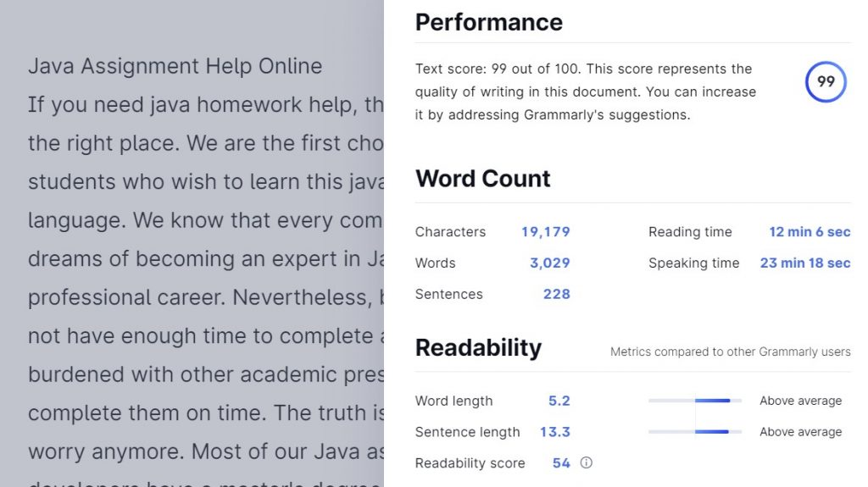
Task: Click the Speaking time value 23 min 18 sec
Action: 804,263
